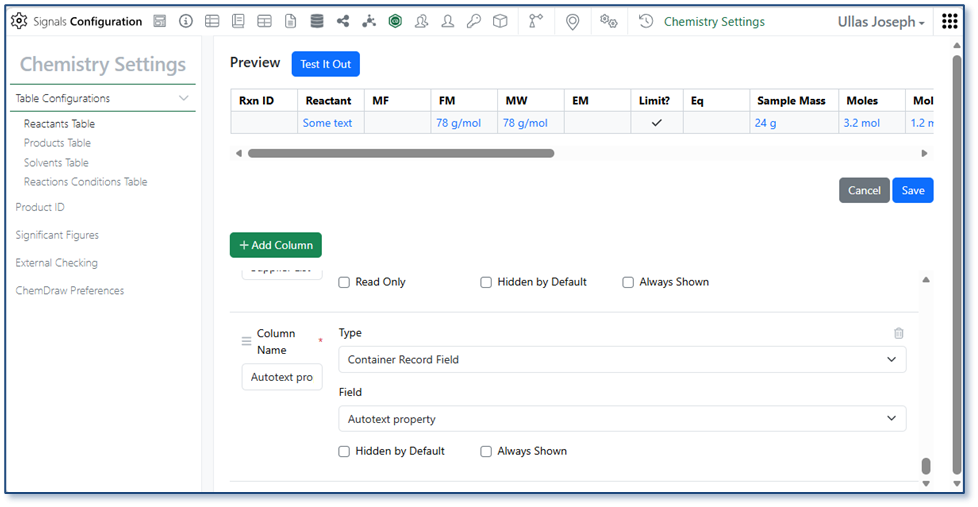The width and height of the screenshot is (978, 507).
Task: Click the column list scroll up arrow
Action: pos(926,280)
